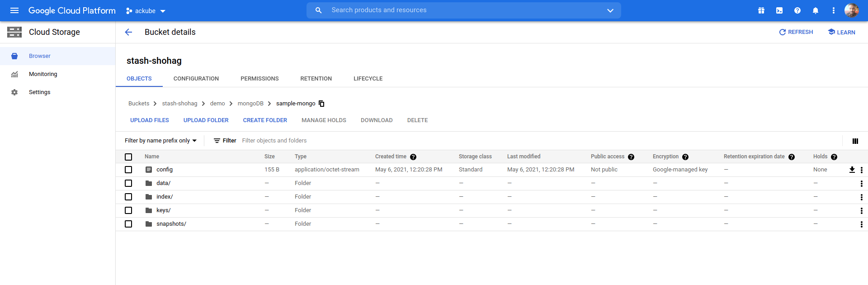
Task: Open the hamburger navigation menu
Action: click(x=14, y=10)
